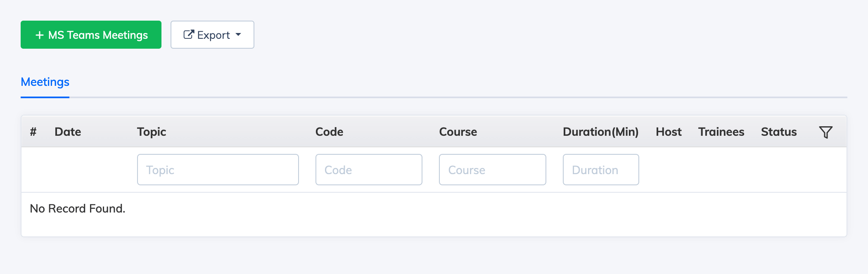The image size is (868, 274).
Task: Click the external-link icon on the Export button
Action: [x=189, y=35]
